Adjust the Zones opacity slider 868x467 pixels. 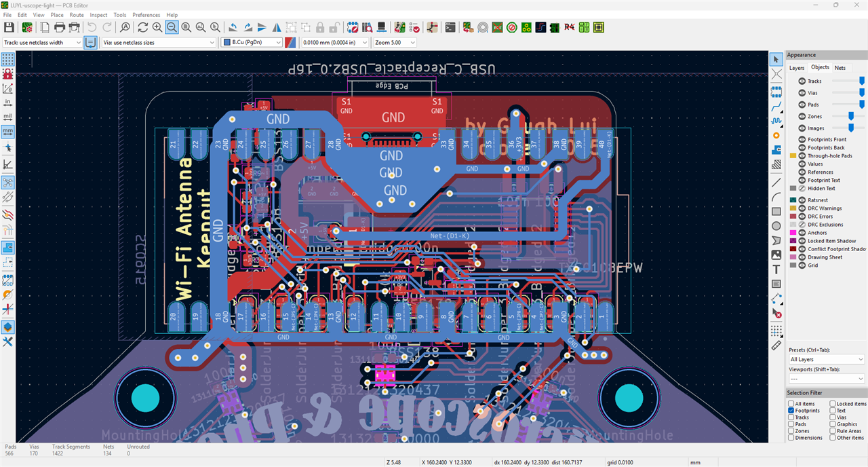pyautogui.click(x=848, y=117)
